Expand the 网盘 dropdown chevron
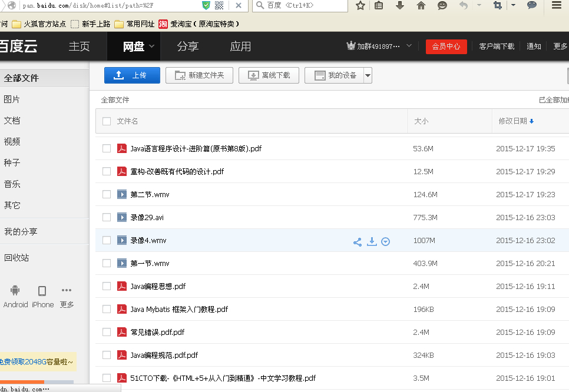569x392 pixels. [x=152, y=46]
